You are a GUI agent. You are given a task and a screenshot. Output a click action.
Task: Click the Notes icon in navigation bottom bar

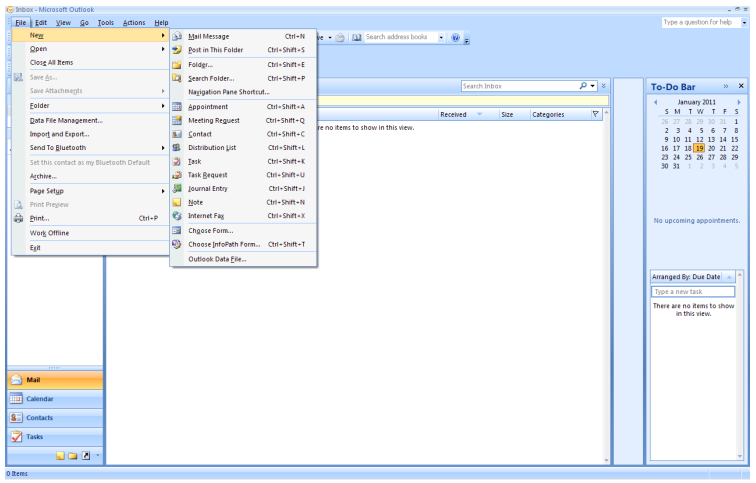60,456
